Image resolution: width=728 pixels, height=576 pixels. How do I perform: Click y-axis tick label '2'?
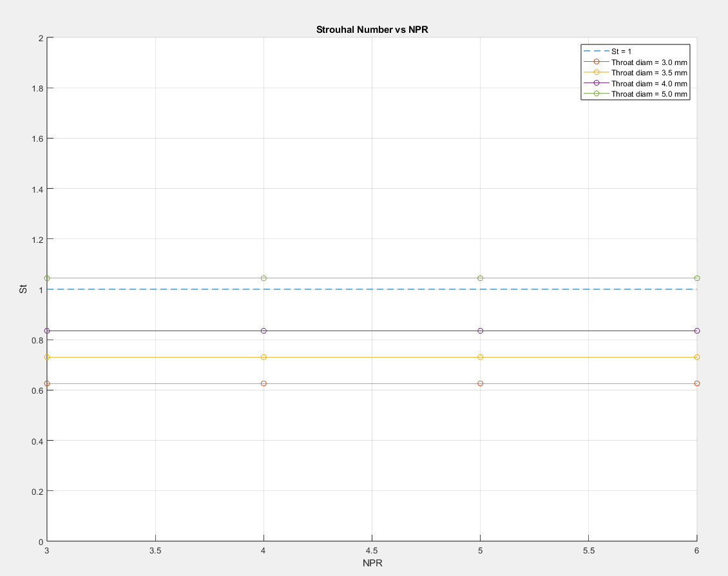(41, 39)
